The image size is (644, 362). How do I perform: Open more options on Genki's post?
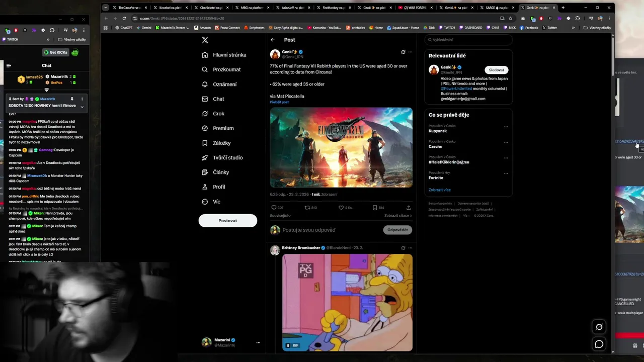point(410,52)
